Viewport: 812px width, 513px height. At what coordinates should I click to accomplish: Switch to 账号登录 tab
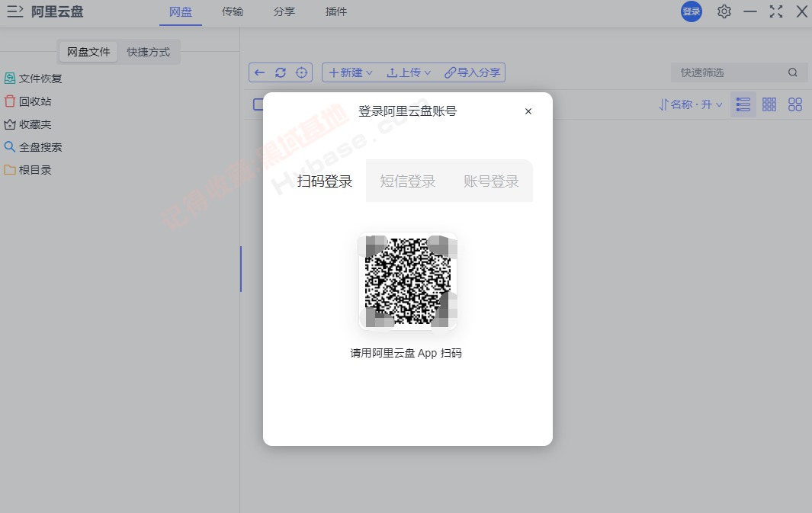point(491,181)
